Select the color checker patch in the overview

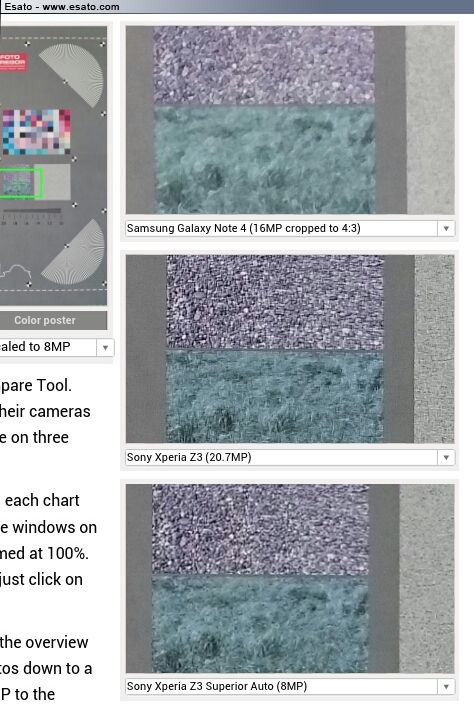pos(36,132)
